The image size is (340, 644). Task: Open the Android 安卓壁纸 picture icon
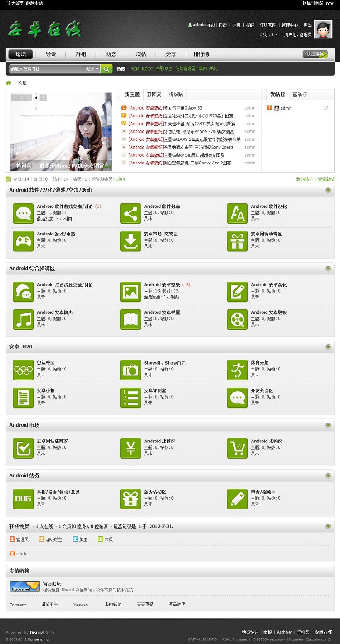[x=131, y=292]
